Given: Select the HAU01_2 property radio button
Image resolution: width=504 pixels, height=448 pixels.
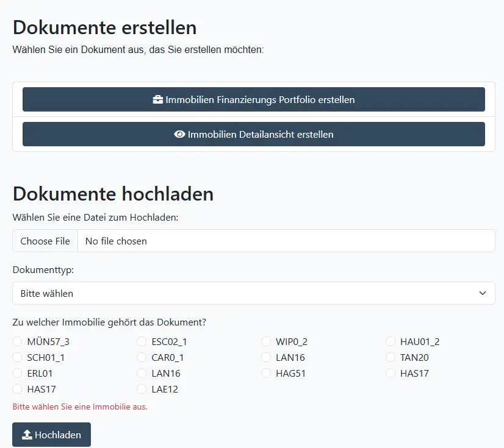Looking at the screenshot, I should click(391, 341).
